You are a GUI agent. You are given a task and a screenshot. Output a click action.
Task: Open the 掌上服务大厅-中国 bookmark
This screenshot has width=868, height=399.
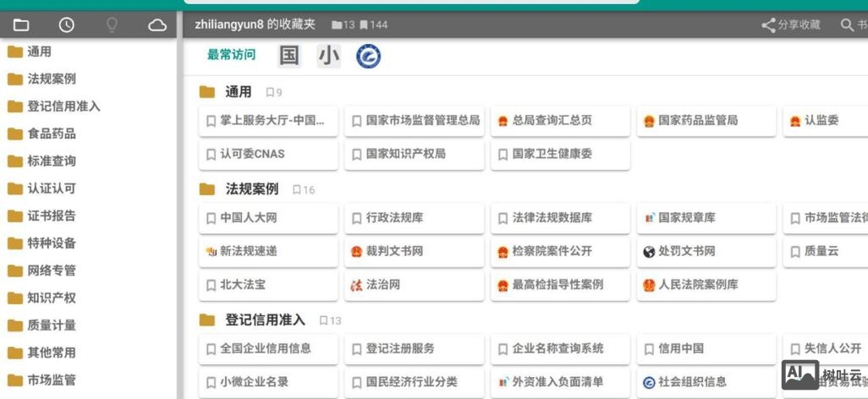click(x=268, y=121)
